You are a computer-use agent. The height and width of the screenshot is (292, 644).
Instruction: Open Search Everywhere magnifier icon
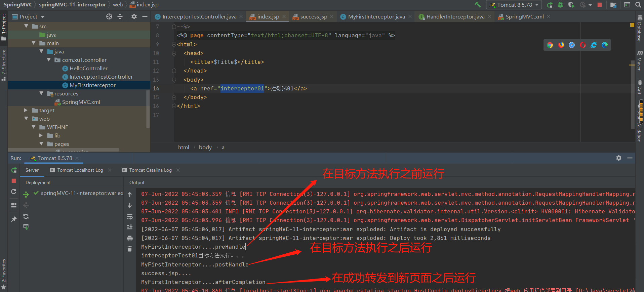[x=638, y=5]
